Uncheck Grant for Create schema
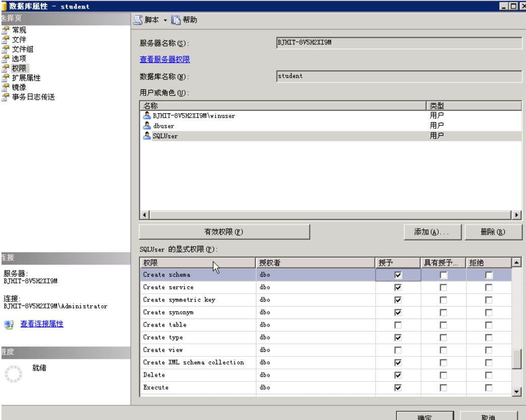Image resolution: width=526 pixels, height=420 pixels. pyautogui.click(x=398, y=275)
